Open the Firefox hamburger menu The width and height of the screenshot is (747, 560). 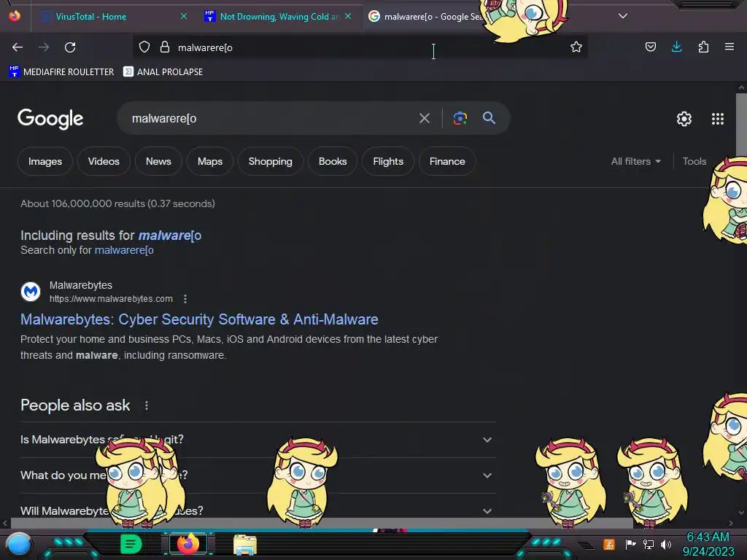pos(729,47)
